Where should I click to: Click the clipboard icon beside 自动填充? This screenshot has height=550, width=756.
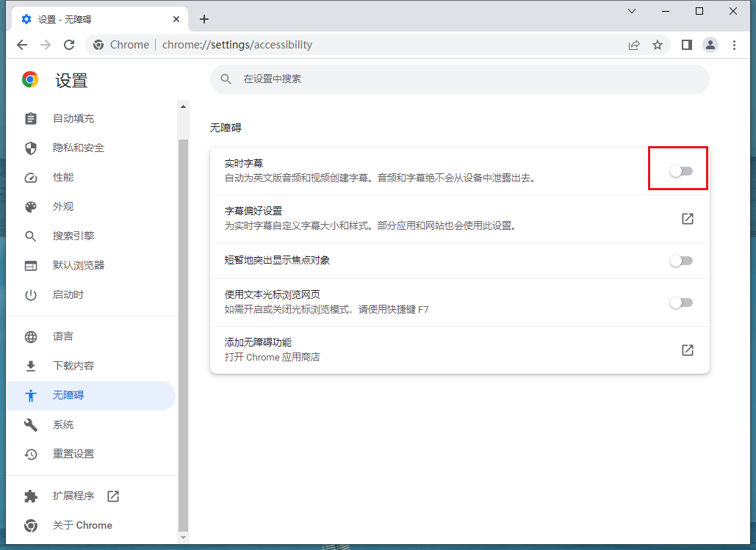pyautogui.click(x=31, y=118)
